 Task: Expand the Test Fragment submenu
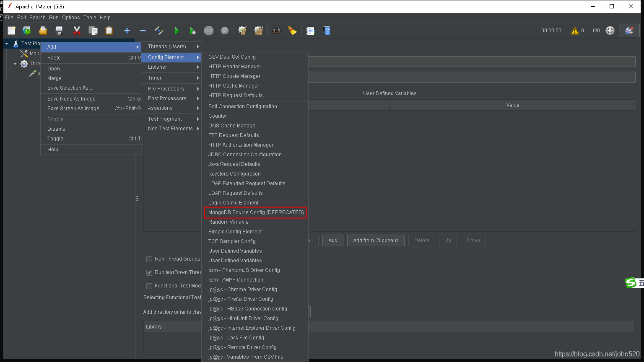click(x=172, y=119)
